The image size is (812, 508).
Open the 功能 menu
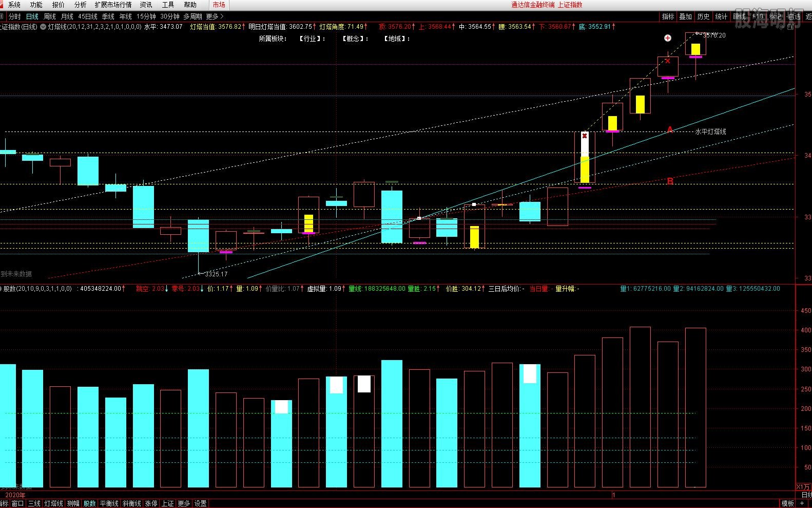click(x=36, y=5)
